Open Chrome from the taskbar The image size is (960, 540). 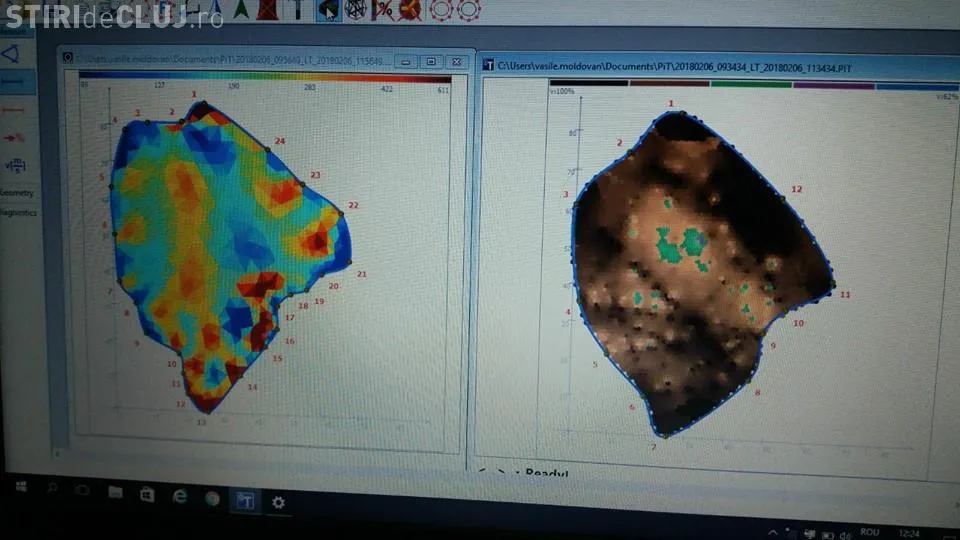point(212,497)
